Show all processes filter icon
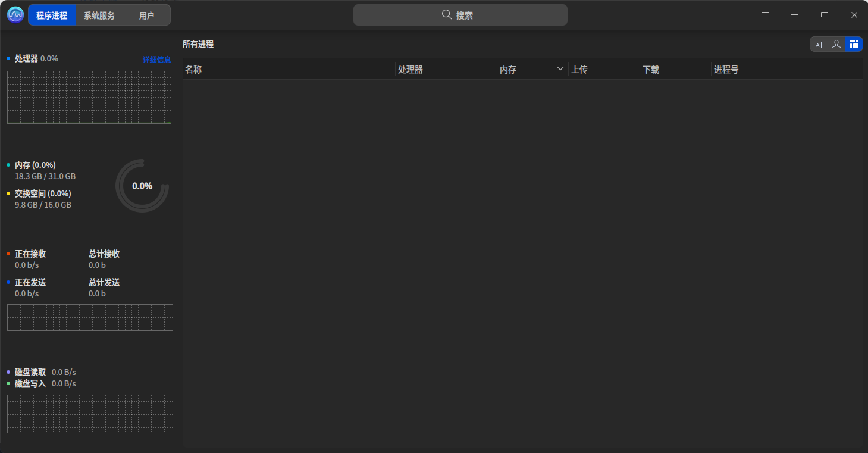 point(854,44)
